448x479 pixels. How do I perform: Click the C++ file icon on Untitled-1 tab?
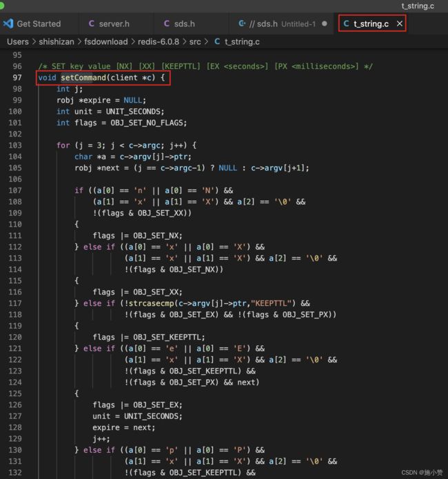click(x=242, y=23)
